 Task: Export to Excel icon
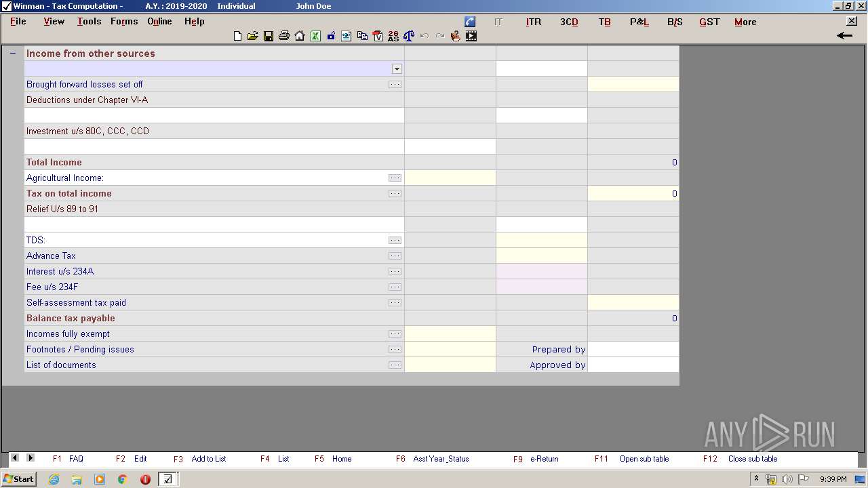[x=315, y=36]
